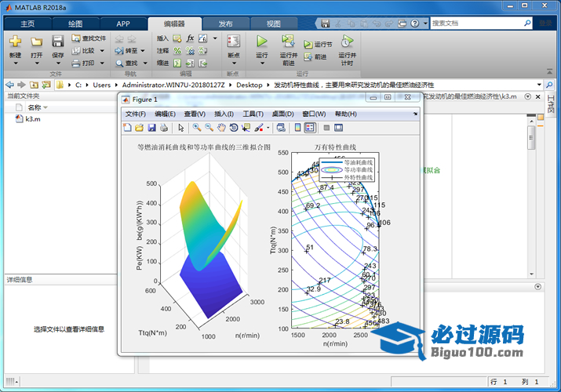Viewport: 561px width, 392px height.
Task: Click the New (新建) plus icon
Action: [x=15, y=41]
